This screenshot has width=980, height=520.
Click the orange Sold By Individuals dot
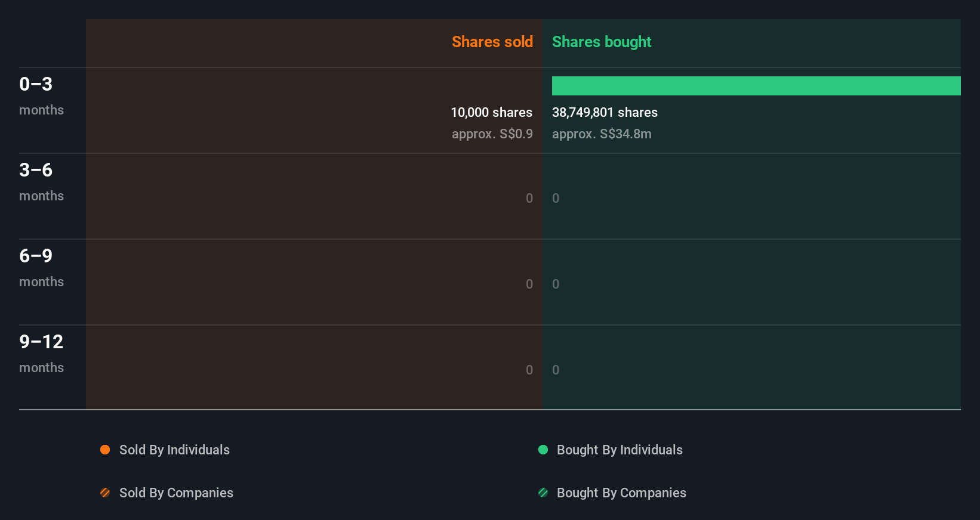tap(105, 450)
